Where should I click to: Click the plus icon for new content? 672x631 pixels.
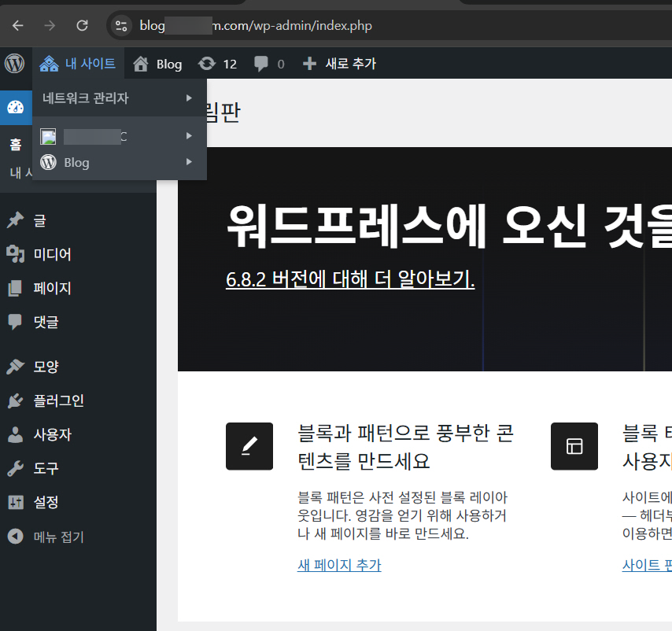tap(309, 64)
